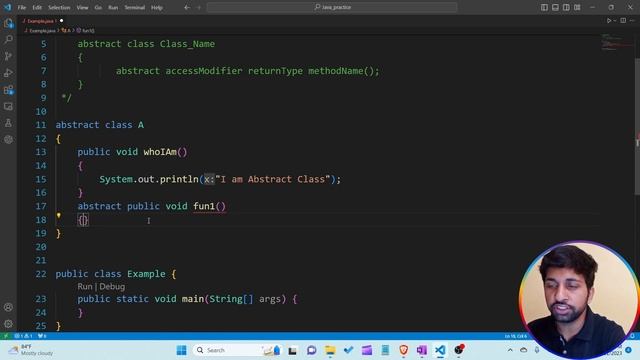This screenshot has height=360, width=640.
Task: Open the Explorer view in activity bar
Action: click(x=8, y=23)
